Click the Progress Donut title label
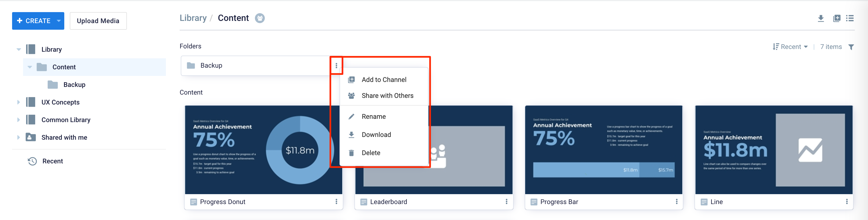Screen dimensions: 868x220 tap(222, 202)
